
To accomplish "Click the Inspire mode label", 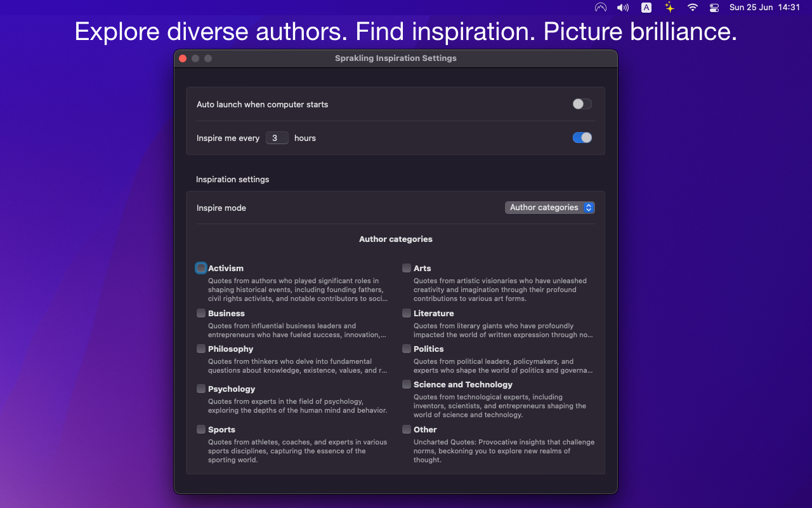I will (x=221, y=208).
